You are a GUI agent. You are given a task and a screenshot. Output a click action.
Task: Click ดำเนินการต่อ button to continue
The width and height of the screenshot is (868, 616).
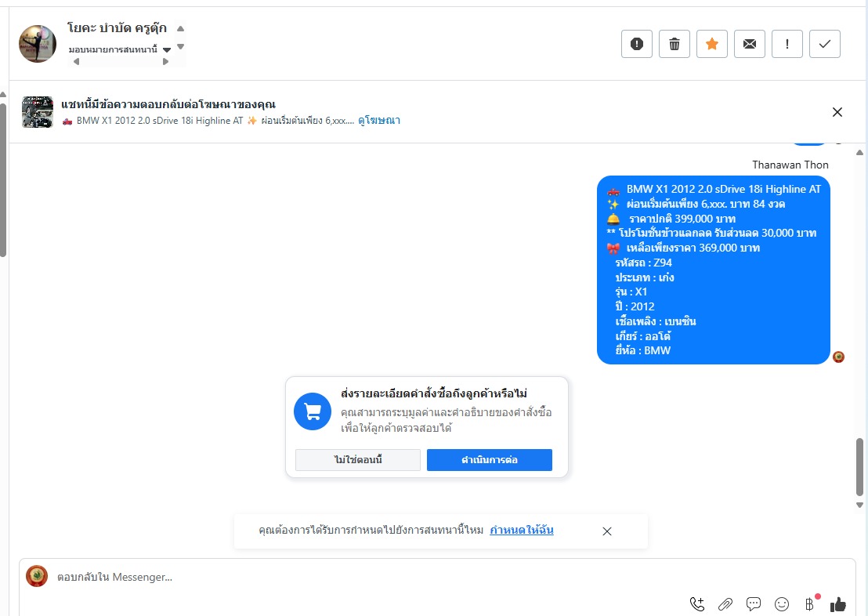pyautogui.click(x=490, y=460)
